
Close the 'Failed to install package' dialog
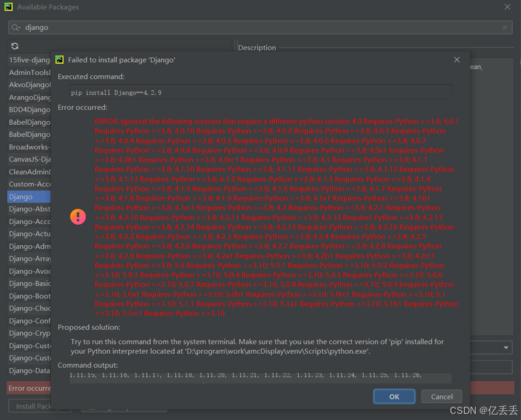pos(457,60)
